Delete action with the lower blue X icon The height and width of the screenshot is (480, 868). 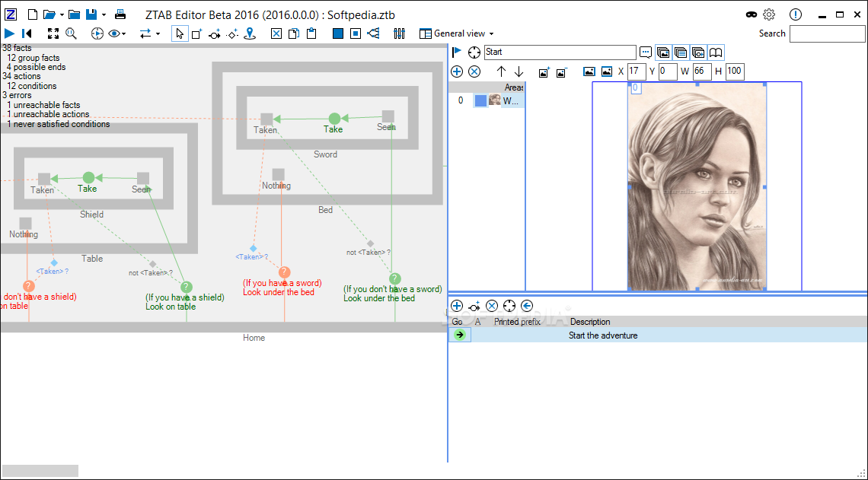(492, 306)
